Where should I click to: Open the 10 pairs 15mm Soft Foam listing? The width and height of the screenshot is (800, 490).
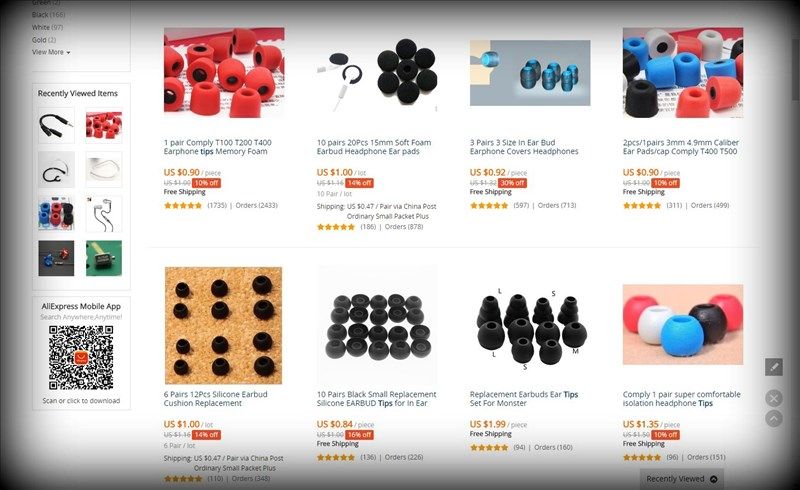374,147
